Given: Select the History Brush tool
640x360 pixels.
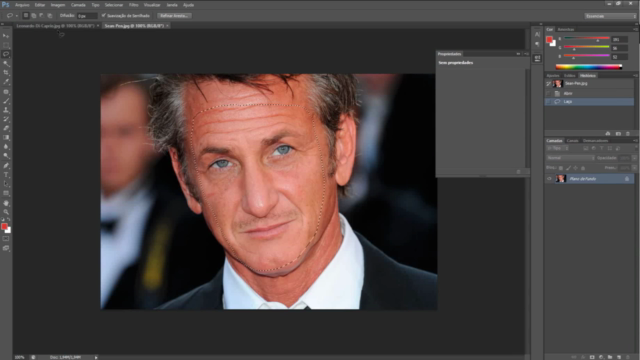Looking at the screenshot, I should 6,119.
